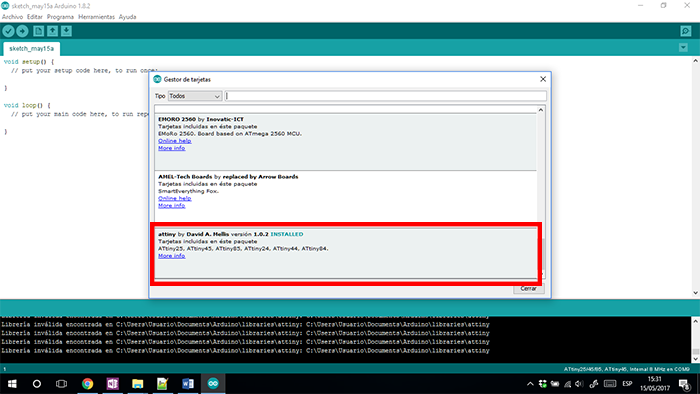Click the editor scroll-down arrow
This screenshot has height=394, width=700.
click(x=696, y=293)
